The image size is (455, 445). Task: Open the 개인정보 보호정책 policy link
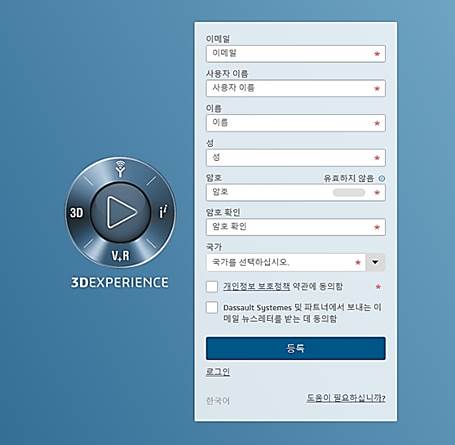coord(257,286)
